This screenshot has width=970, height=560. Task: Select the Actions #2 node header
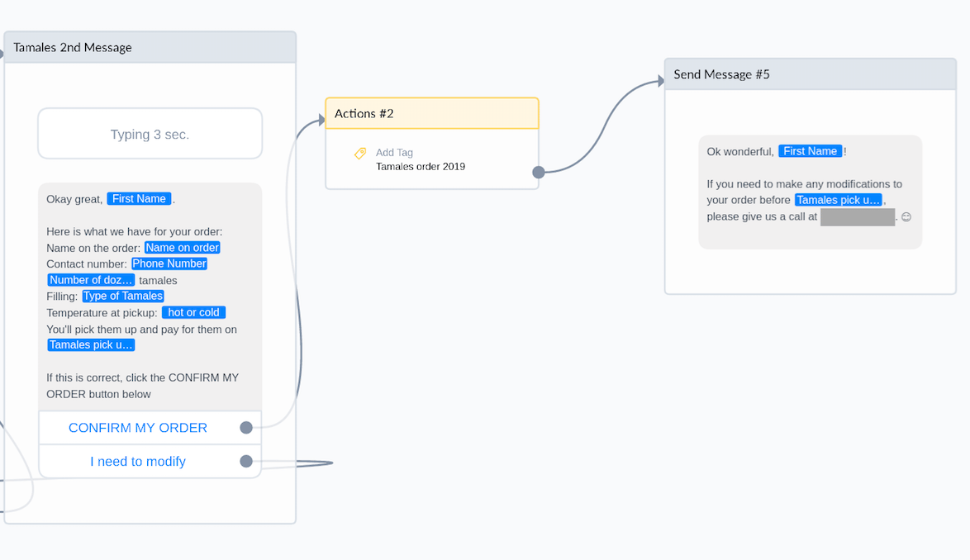coord(432,114)
